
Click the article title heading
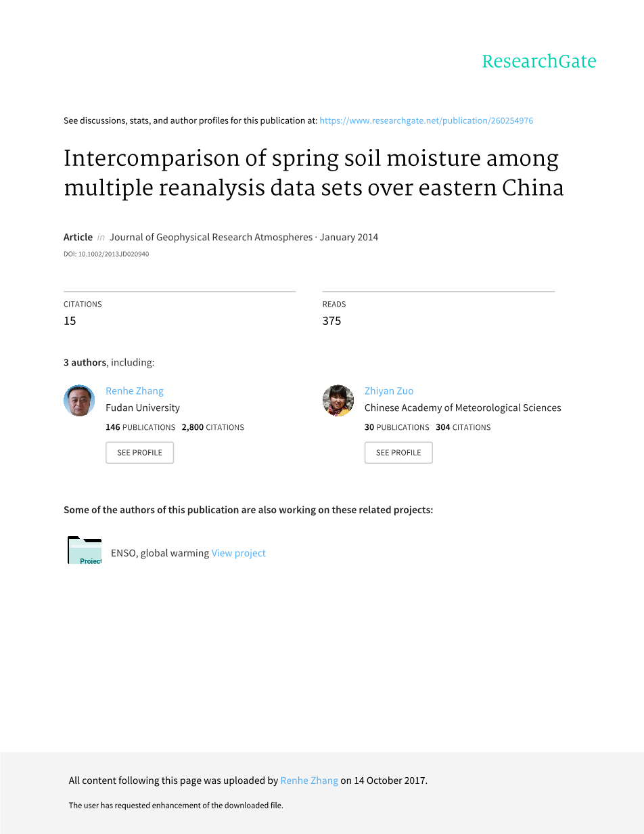[313, 173]
